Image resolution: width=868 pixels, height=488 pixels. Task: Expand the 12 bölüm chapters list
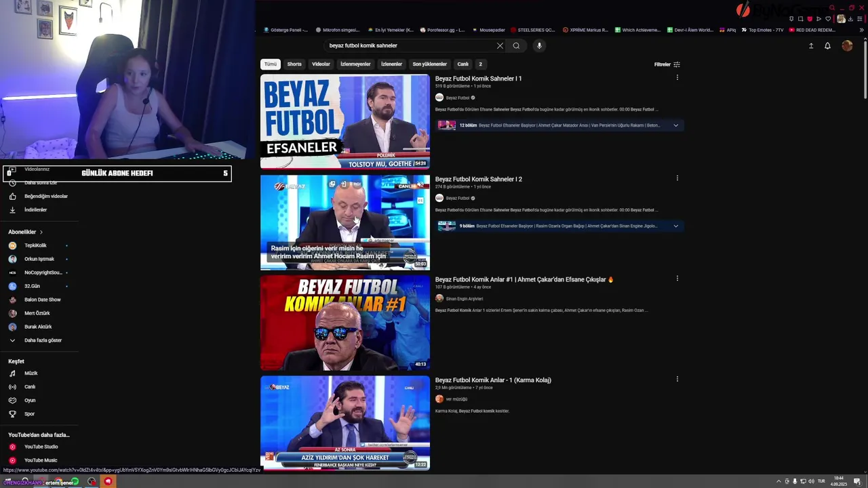pos(675,125)
